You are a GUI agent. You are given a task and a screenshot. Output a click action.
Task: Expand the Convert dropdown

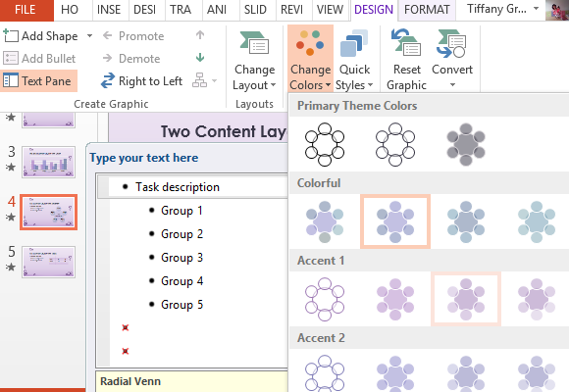point(452,60)
